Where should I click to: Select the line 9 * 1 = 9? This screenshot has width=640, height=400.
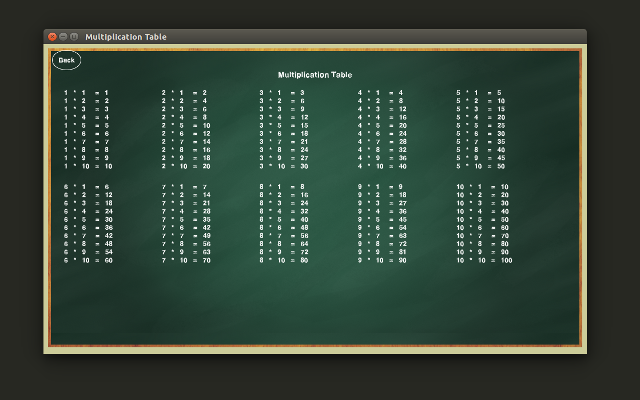pyautogui.click(x=381, y=187)
